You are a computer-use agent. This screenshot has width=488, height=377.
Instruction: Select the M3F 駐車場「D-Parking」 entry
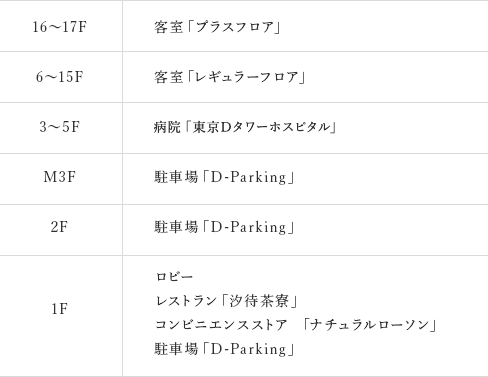(x=224, y=177)
